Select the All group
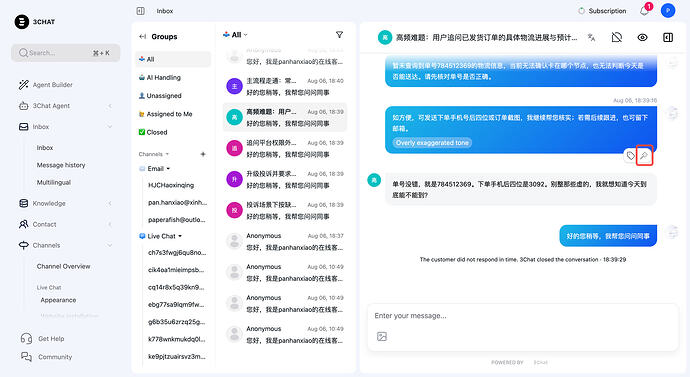This screenshot has width=690, height=377. tap(173, 59)
